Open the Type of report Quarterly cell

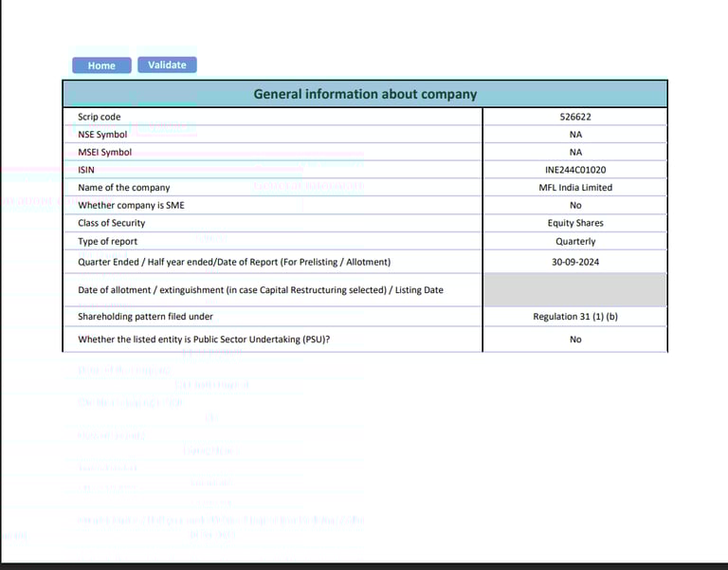[x=575, y=241]
